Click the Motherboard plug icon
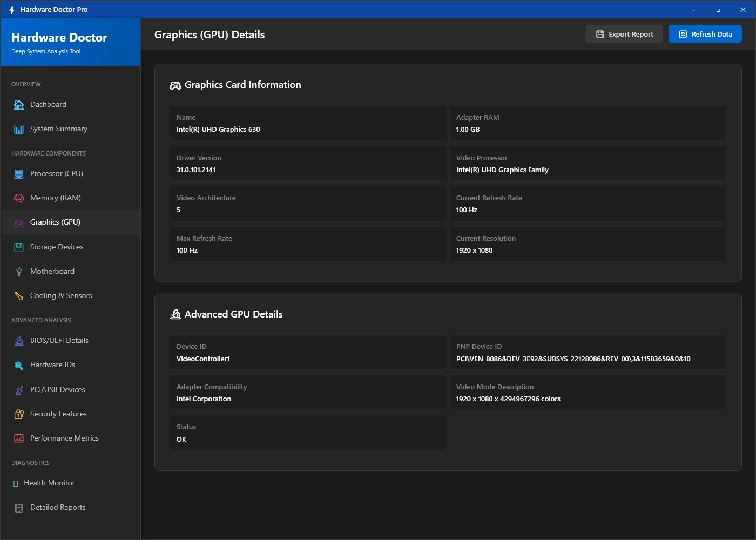Viewport: 756px width, 540px height. pos(19,272)
